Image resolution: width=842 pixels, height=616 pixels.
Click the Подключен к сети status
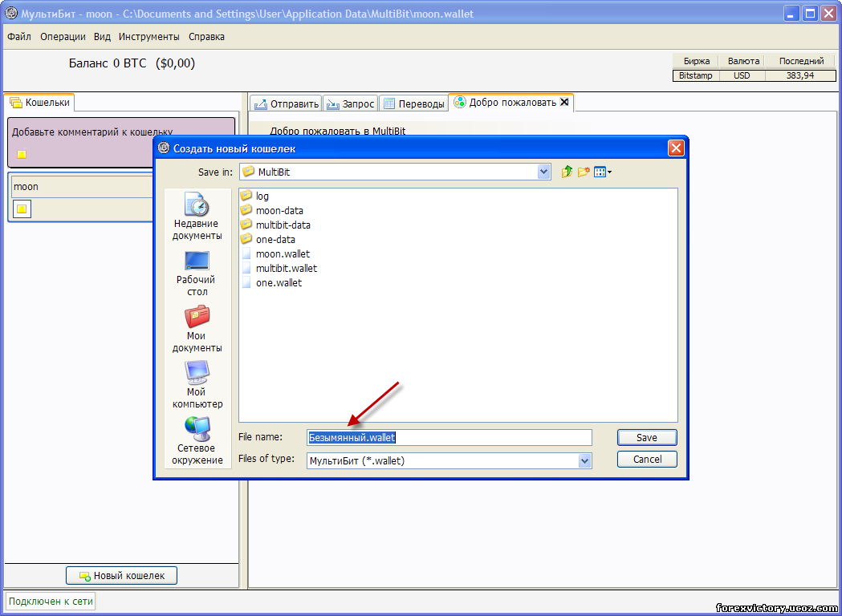click(51, 602)
